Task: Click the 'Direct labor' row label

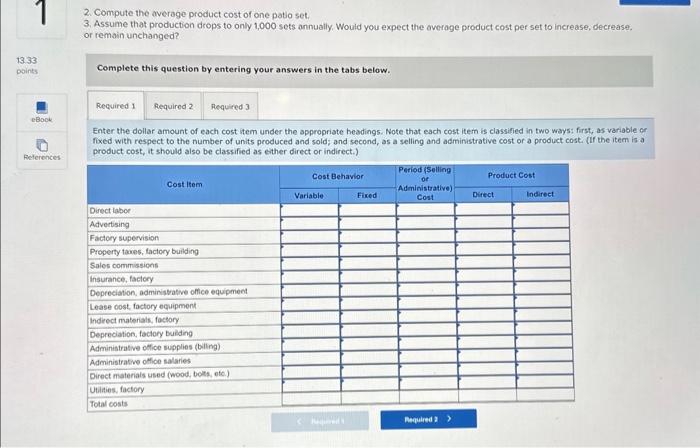Action: point(110,211)
